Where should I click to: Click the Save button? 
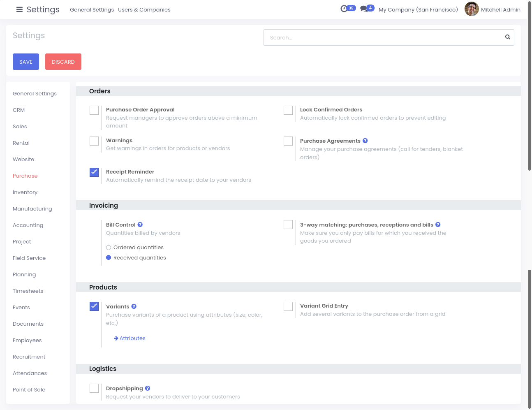26,62
